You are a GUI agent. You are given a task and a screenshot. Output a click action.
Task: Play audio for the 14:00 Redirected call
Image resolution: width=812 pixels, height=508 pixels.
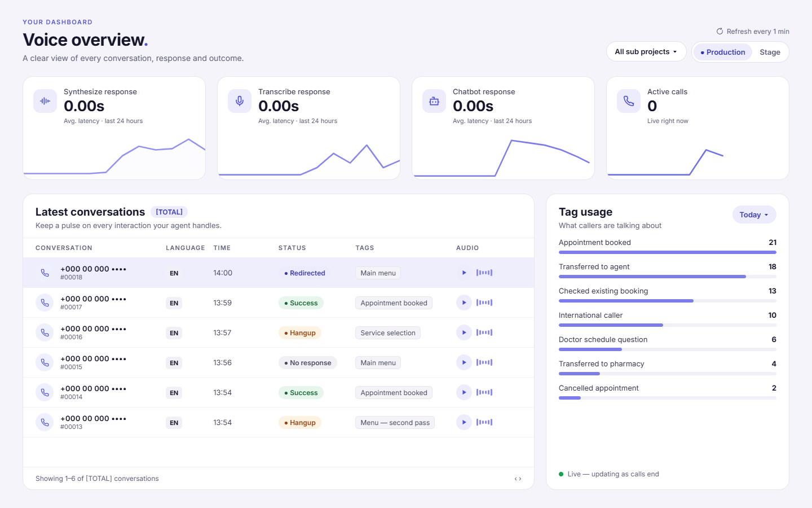click(464, 273)
